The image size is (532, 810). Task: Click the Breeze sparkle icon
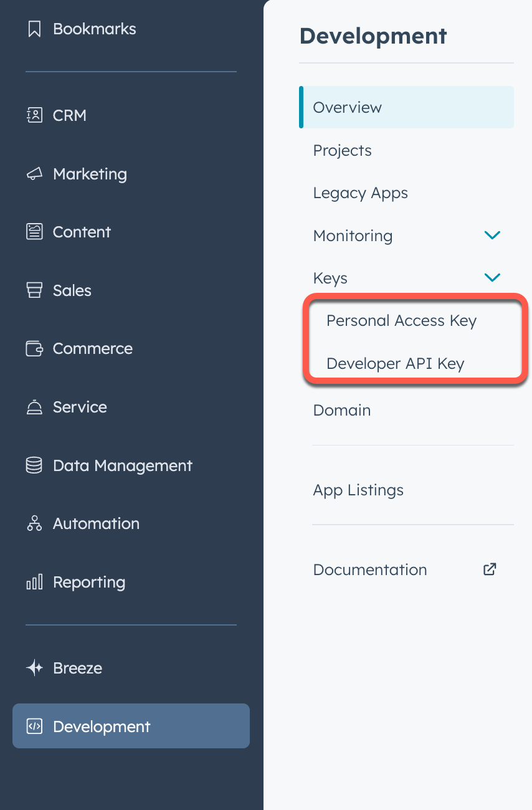click(34, 668)
